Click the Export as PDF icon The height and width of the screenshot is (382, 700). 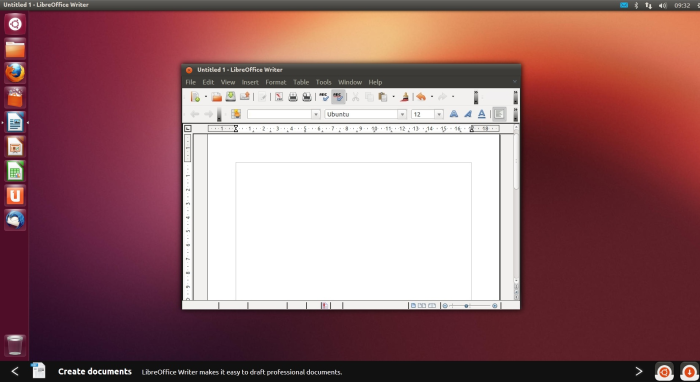point(279,96)
